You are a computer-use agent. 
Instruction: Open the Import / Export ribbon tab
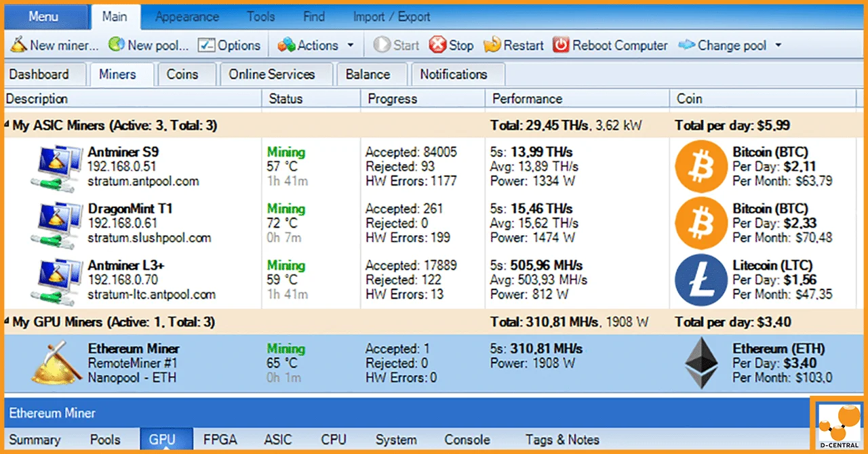(x=391, y=17)
